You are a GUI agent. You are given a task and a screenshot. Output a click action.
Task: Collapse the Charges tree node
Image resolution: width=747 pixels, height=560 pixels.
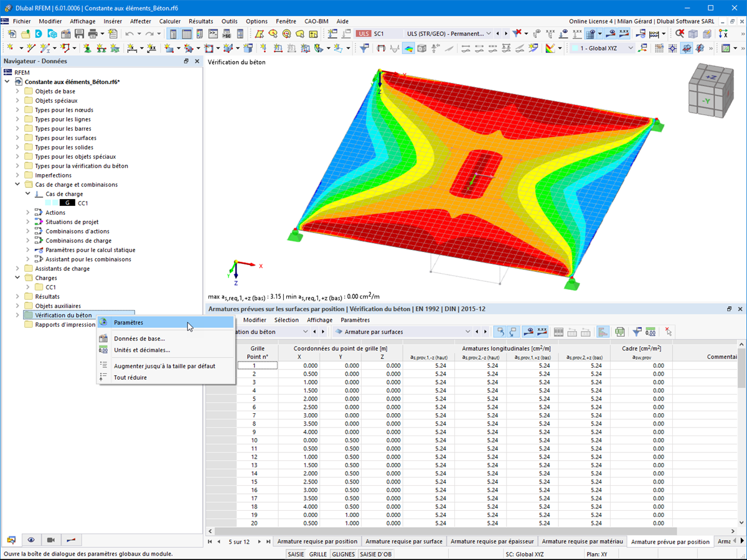[17, 278]
